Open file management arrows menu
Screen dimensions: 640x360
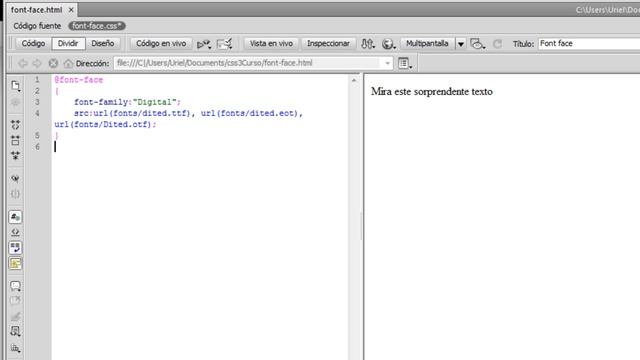point(368,44)
